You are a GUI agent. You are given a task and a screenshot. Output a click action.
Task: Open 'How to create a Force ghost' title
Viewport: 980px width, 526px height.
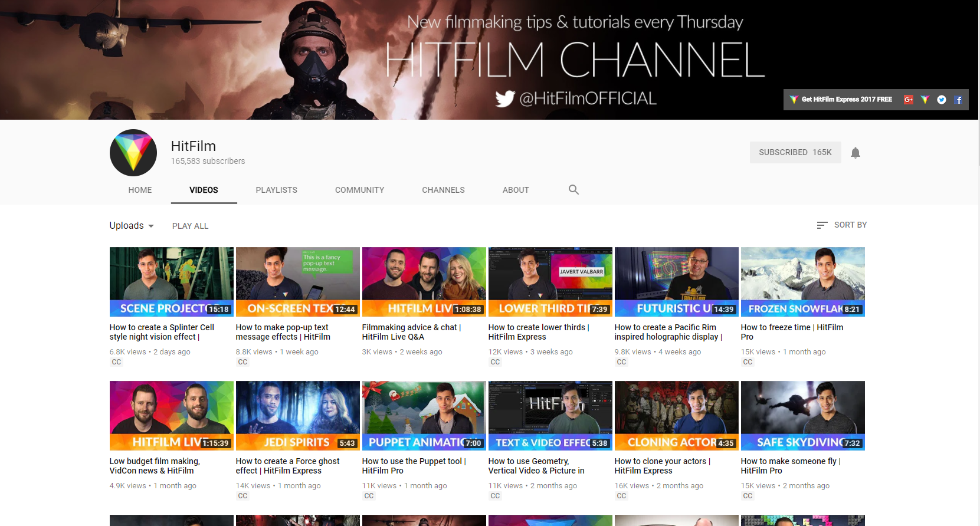click(x=288, y=466)
